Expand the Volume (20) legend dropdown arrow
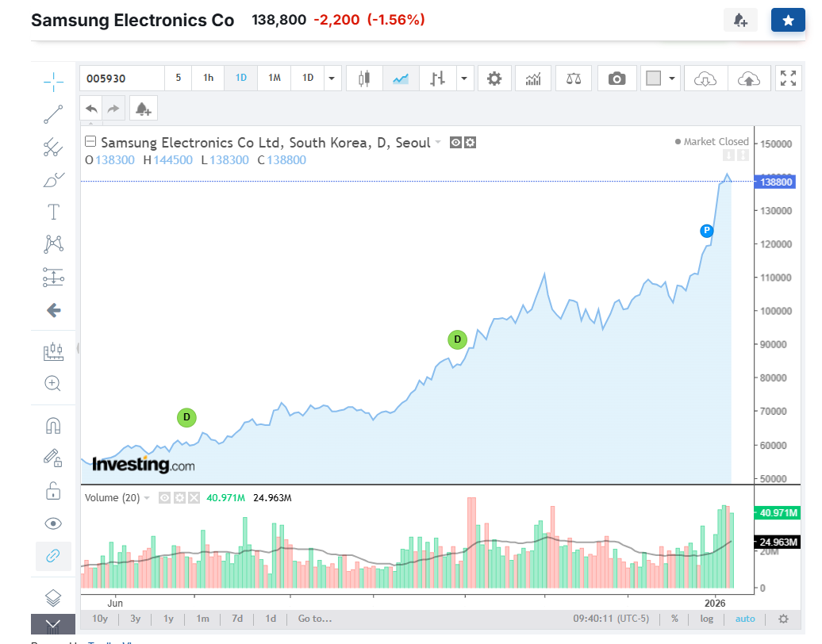Viewport: 822px width, 644px height. 147,498
